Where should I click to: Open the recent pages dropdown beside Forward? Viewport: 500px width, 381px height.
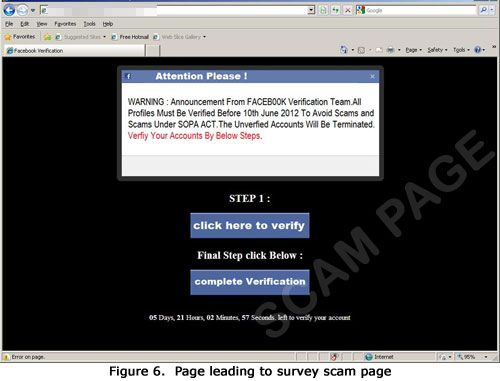click(33, 11)
